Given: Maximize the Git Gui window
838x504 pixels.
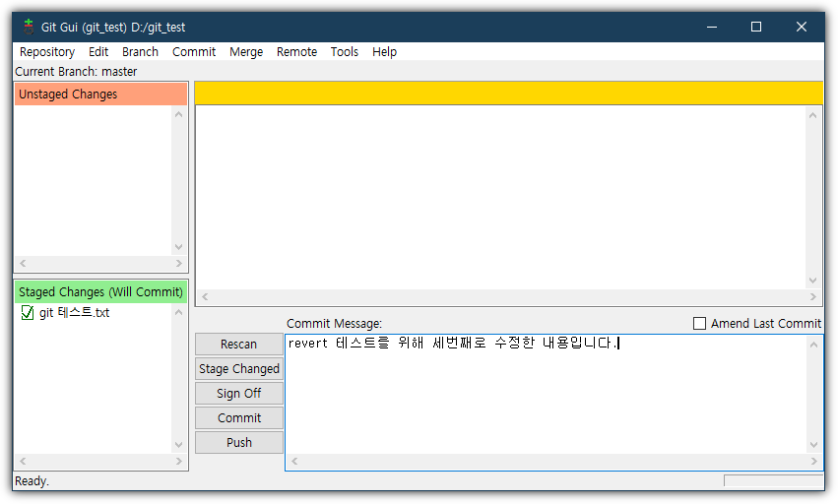Looking at the screenshot, I should click(755, 27).
